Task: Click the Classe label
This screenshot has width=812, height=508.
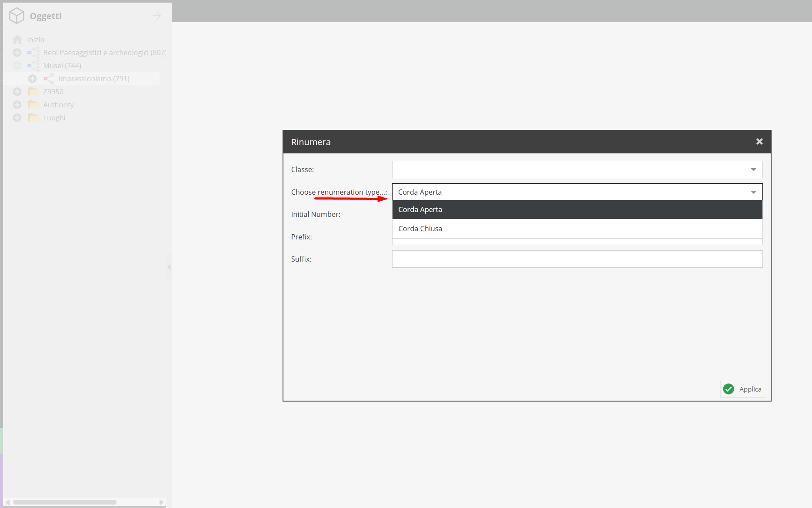Action: [302, 169]
